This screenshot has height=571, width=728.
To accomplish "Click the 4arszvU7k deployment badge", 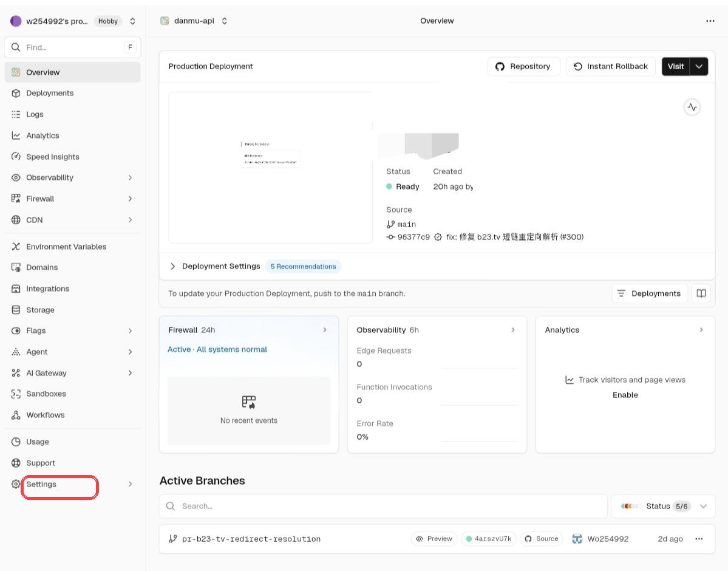I will point(488,539).
